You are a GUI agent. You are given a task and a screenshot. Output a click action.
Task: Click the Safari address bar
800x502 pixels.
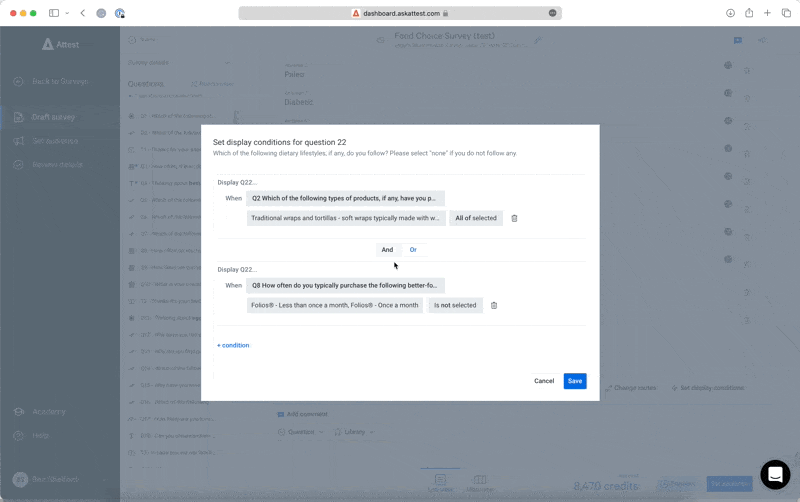[400, 13]
